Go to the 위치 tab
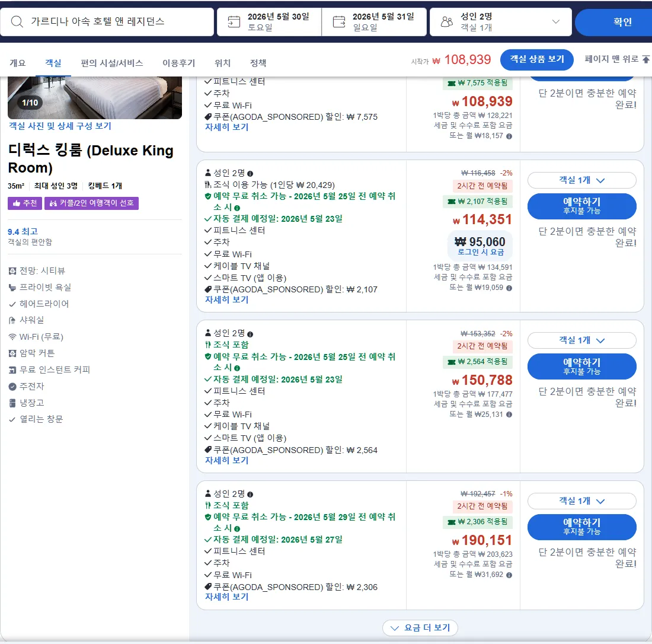Image resolution: width=652 pixels, height=644 pixels. point(222,63)
